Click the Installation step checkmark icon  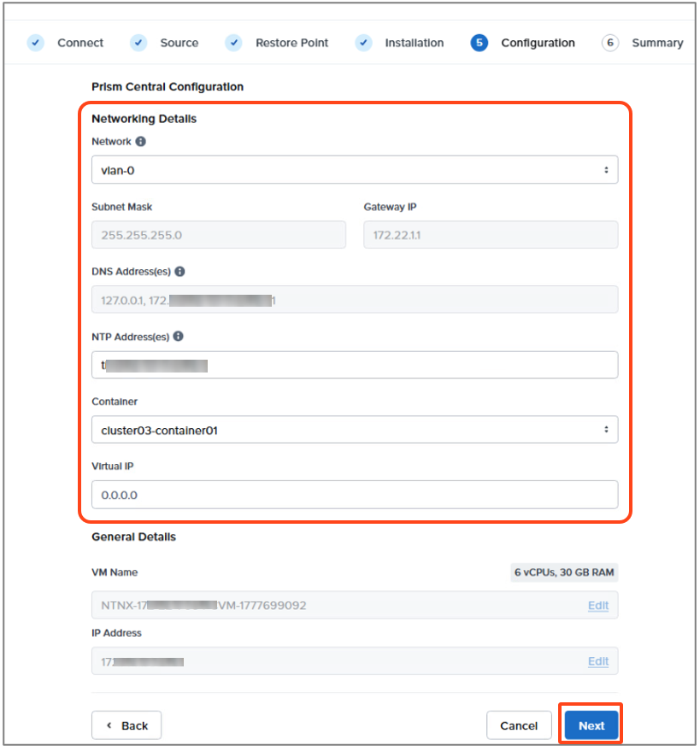(x=363, y=43)
